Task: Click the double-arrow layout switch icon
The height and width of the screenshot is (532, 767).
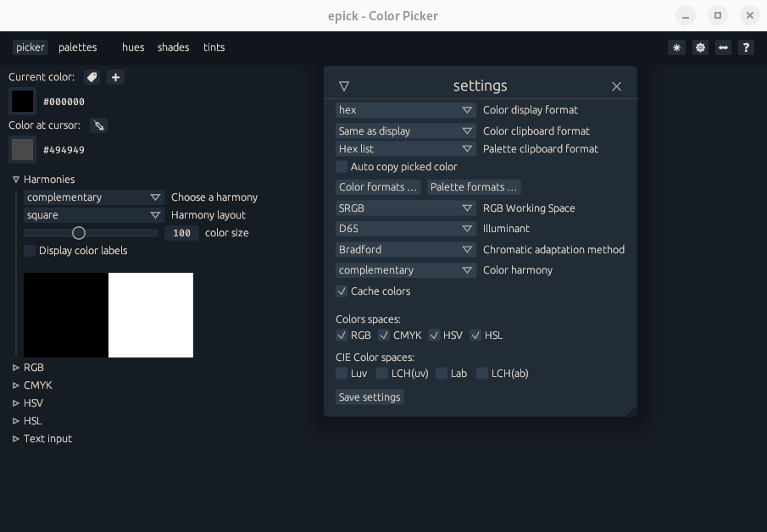Action: (723, 47)
